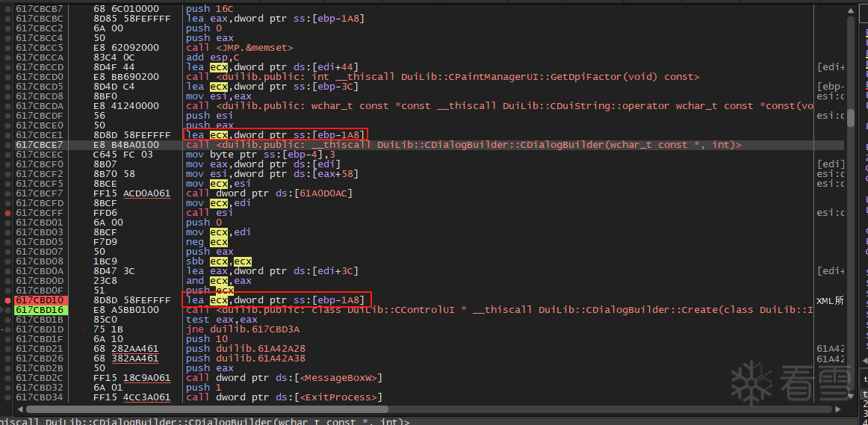868x425 pixels.
Task: Click the grey breakpoint dot next to 617CBD2C
Action: point(8,378)
